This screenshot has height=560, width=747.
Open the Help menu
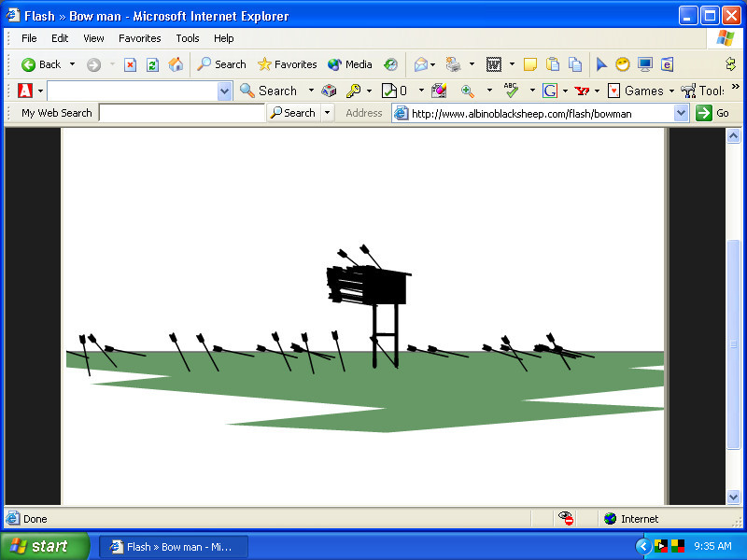pyautogui.click(x=223, y=38)
